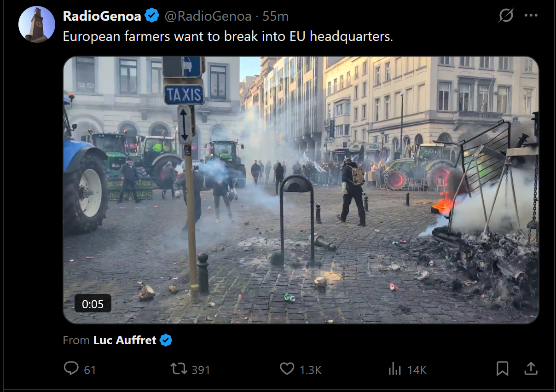Click the Grok slashed circle icon
This screenshot has height=392, width=556.
click(x=506, y=16)
